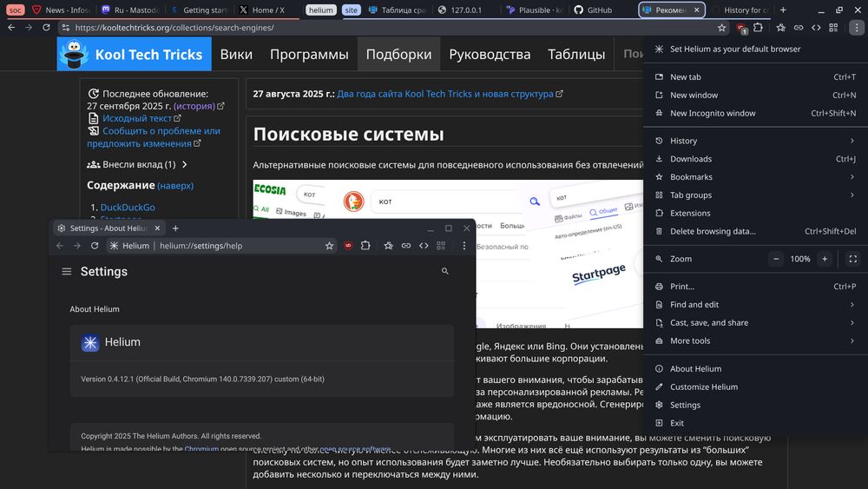This screenshot has width=868, height=489.
Task: Switch to the Home / X tab
Action: pos(267,10)
